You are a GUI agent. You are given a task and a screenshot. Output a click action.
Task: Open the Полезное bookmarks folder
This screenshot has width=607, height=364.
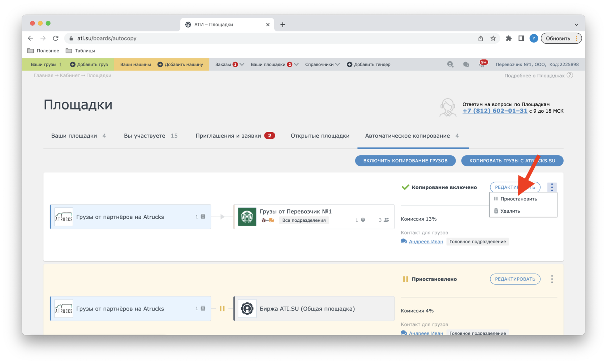tap(43, 51)
